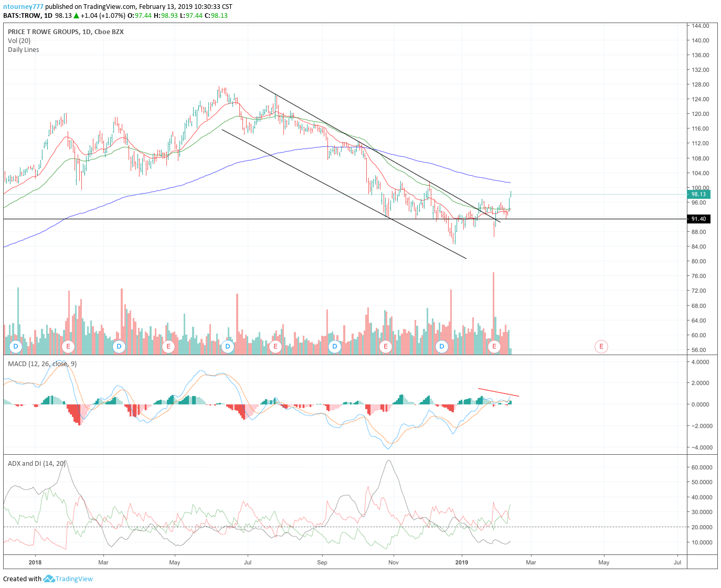Click the Nov label on time axis
721x588 pixels.
click(394, 562)
